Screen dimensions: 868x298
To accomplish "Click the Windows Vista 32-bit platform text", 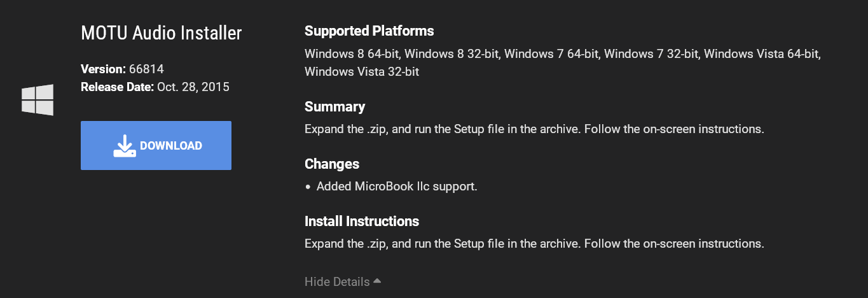I will pyautogui.click(x=362, y=71).
